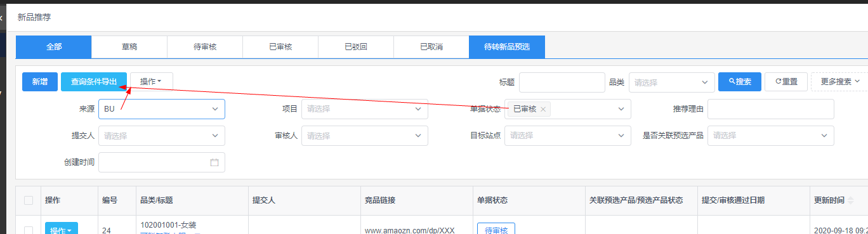Click the 关联预选产品/预选产品状态 column header

pos(636,200)
